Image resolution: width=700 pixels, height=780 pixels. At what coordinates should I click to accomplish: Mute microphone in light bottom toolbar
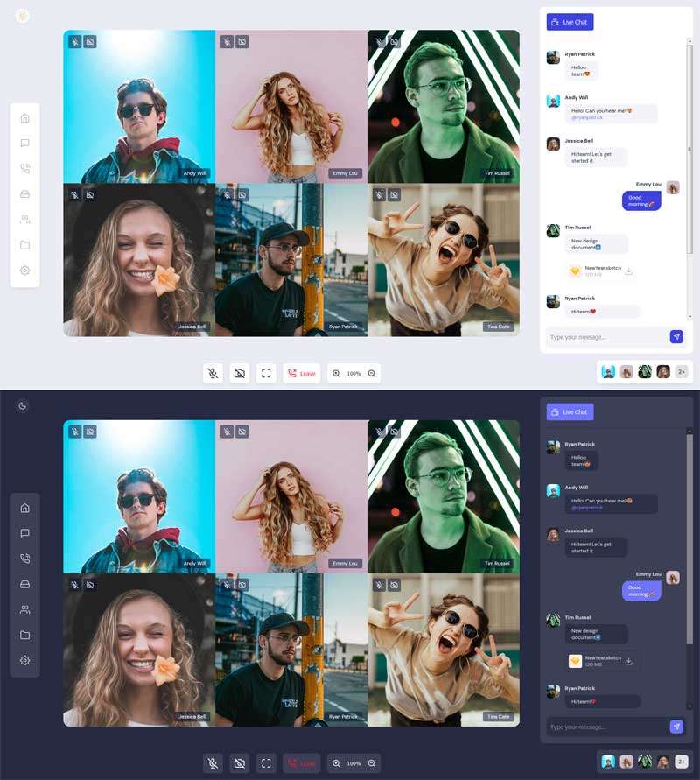pos(213,373)
